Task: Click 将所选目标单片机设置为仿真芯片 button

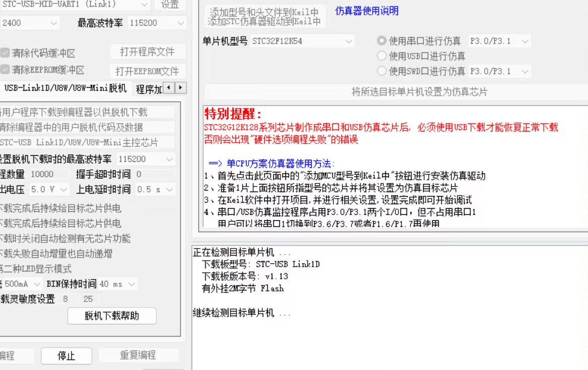Action: click(397, 92)
